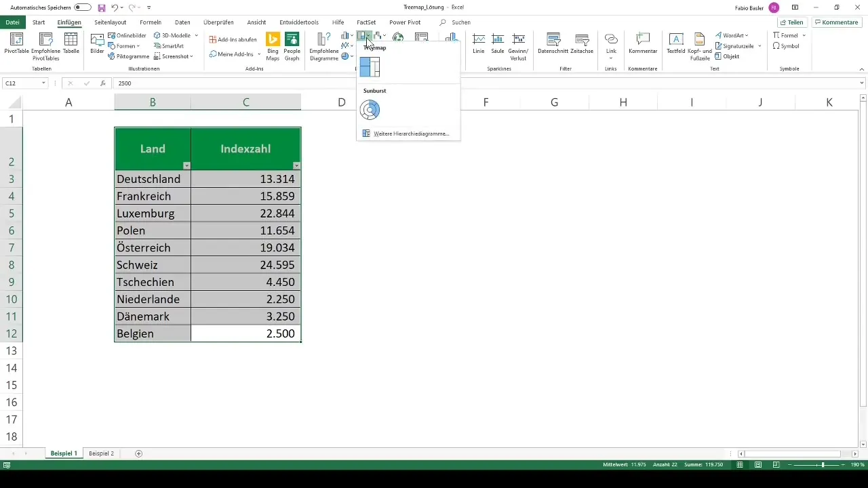Click the zoom slider handle
The image size is (868, 488).
coord(823,465)
